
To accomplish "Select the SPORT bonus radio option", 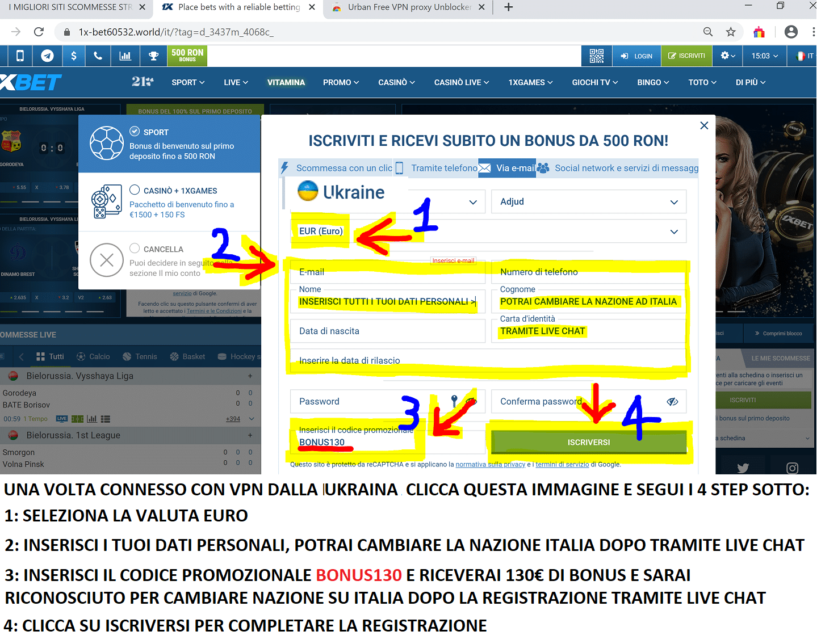I will (135, 131).
